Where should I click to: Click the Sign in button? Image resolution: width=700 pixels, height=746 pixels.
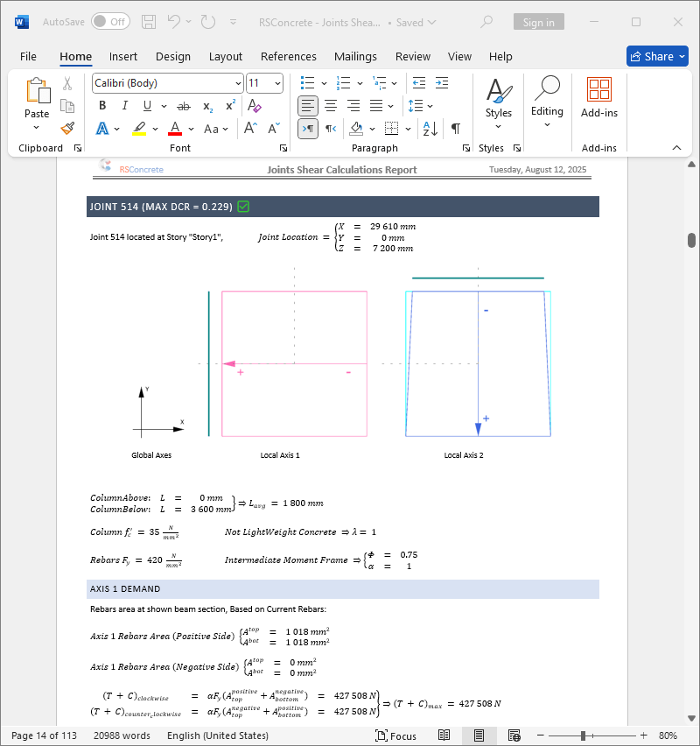coord(538,23)
